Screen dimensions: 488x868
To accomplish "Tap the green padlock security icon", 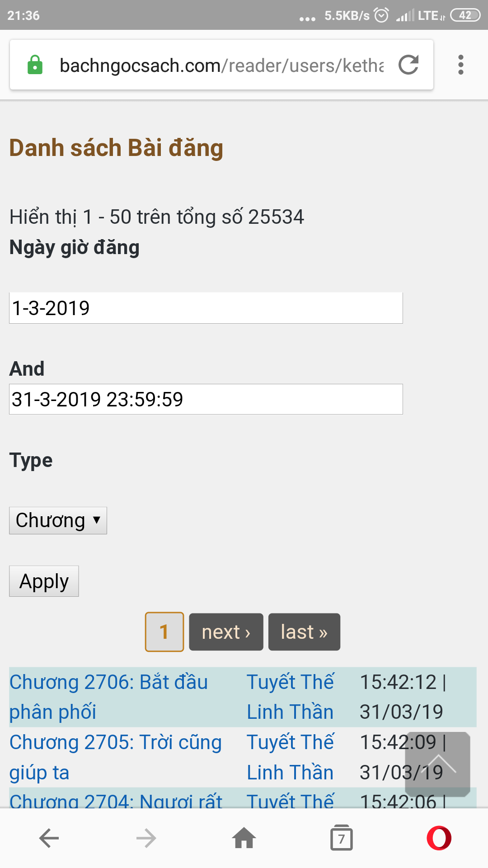I will 35,65.
